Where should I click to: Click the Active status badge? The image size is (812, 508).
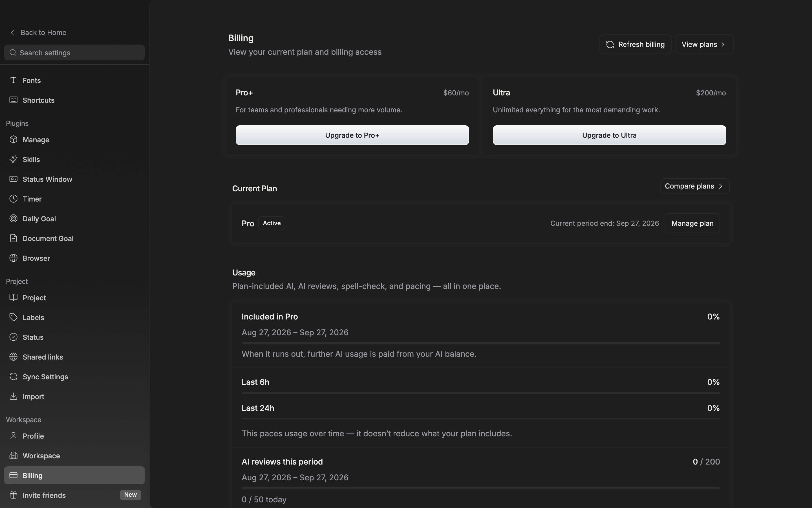[x=272, y=223]
